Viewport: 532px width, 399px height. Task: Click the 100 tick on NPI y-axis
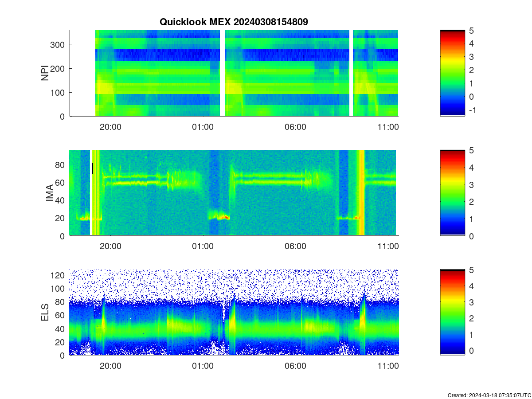pos(59,92)
